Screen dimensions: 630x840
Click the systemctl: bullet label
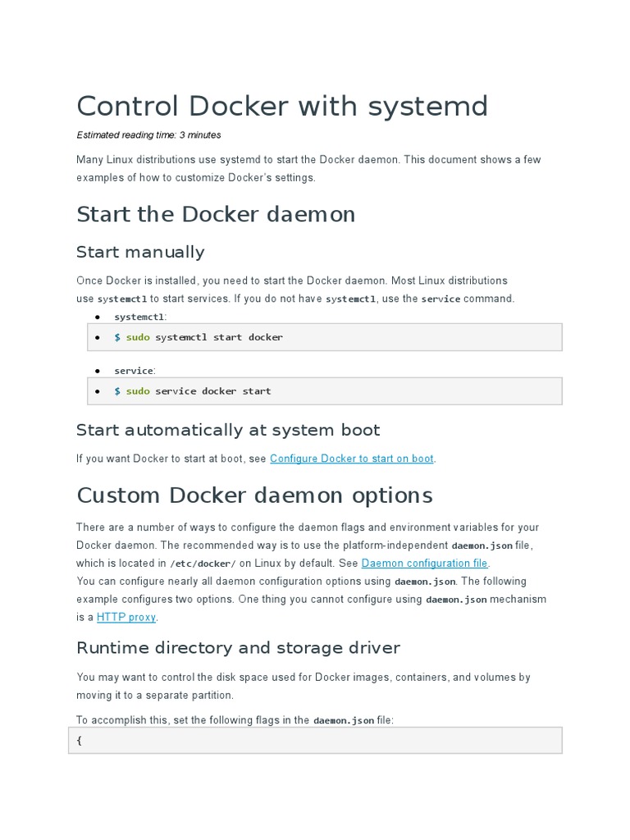point(140,317)
